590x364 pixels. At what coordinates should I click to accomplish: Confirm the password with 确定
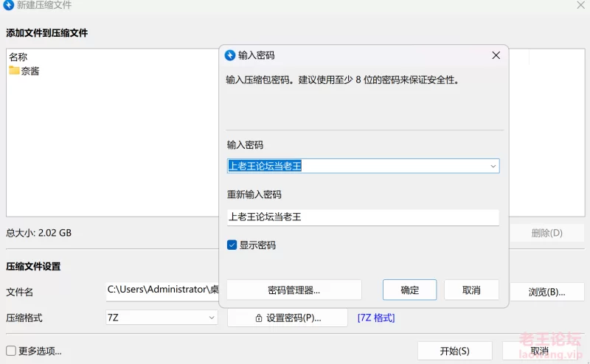click(410, 290)
